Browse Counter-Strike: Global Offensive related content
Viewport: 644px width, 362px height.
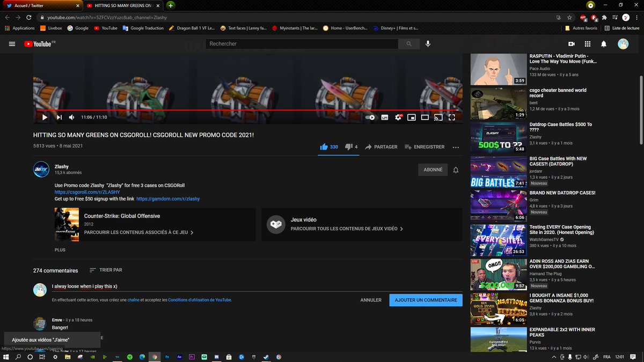coord(139,233)
